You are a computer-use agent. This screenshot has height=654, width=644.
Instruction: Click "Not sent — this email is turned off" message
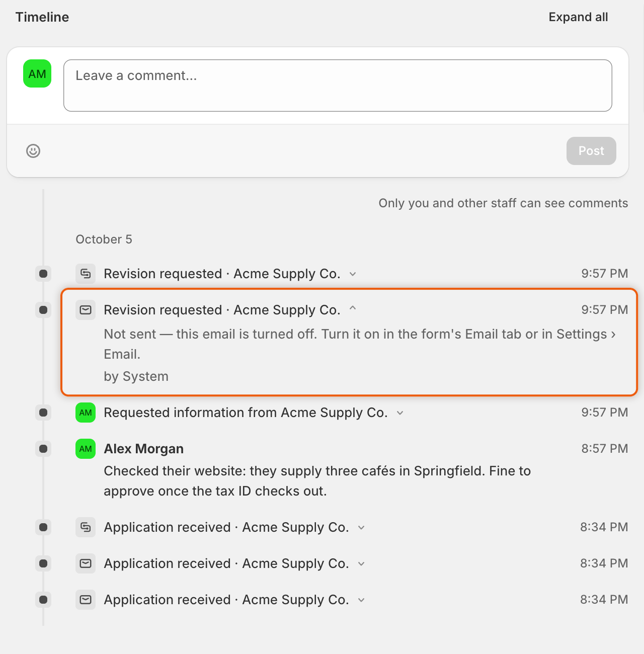pos(360,344)
